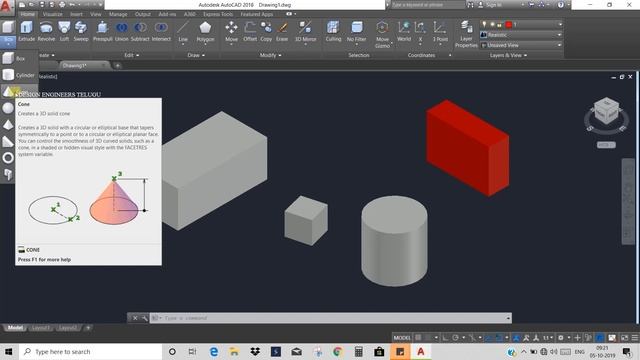Screen dimensions: 640x360
Task: Toggle grid display in status bar
Action: tap(418, 338)
